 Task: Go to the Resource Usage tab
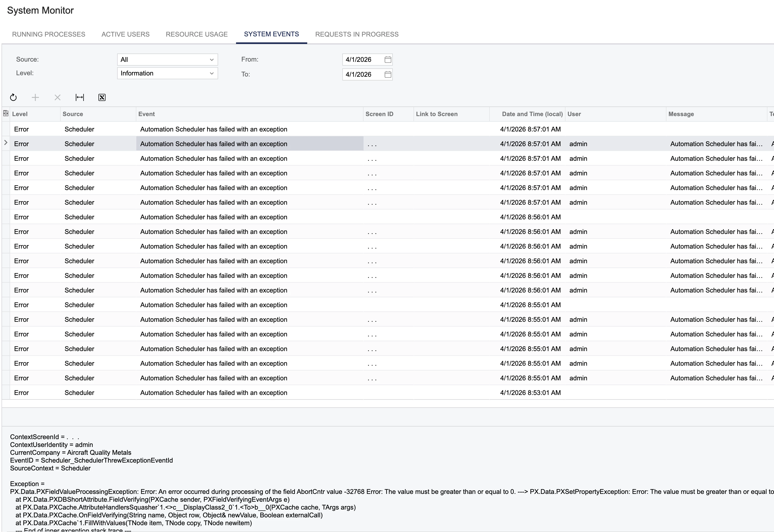(x=197, y=34)
